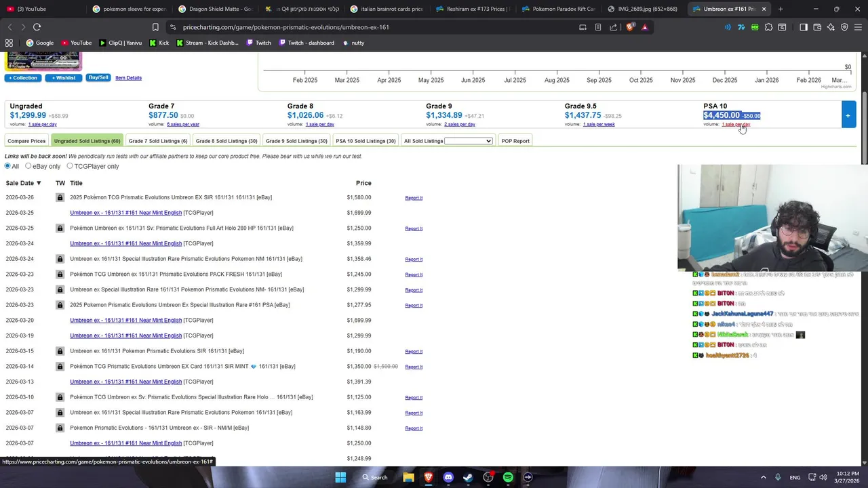Switch to the Reshiram ex #173 Prices tab
This screenshot has width=868, height=488.
(x=473, y=9)
